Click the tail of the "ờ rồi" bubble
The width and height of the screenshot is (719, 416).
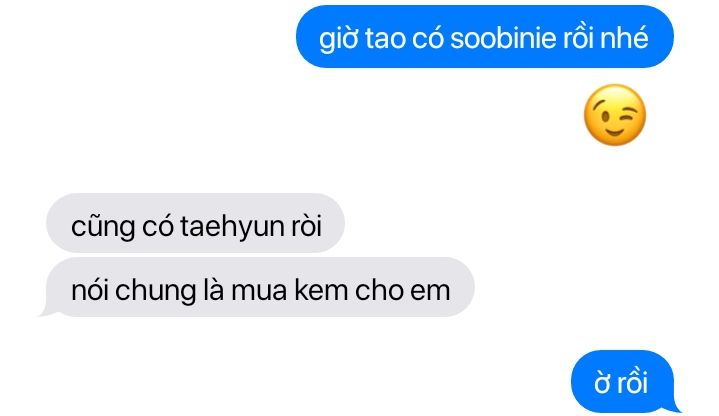tap(674, 406)
